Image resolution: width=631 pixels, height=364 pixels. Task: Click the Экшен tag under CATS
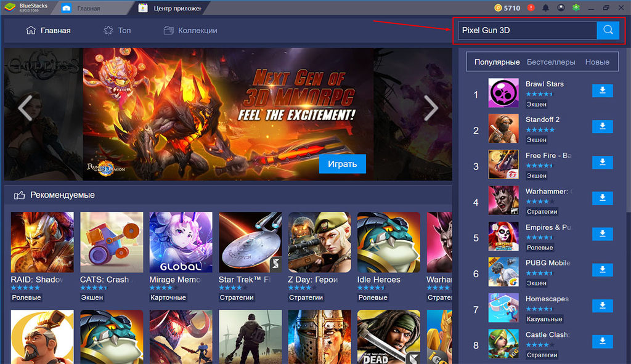pos(92,297)
